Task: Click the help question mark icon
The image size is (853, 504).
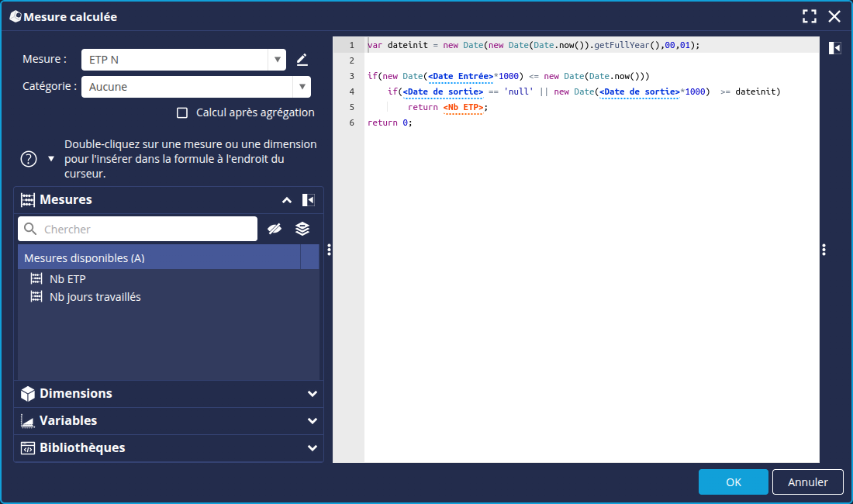Action: 29,159
